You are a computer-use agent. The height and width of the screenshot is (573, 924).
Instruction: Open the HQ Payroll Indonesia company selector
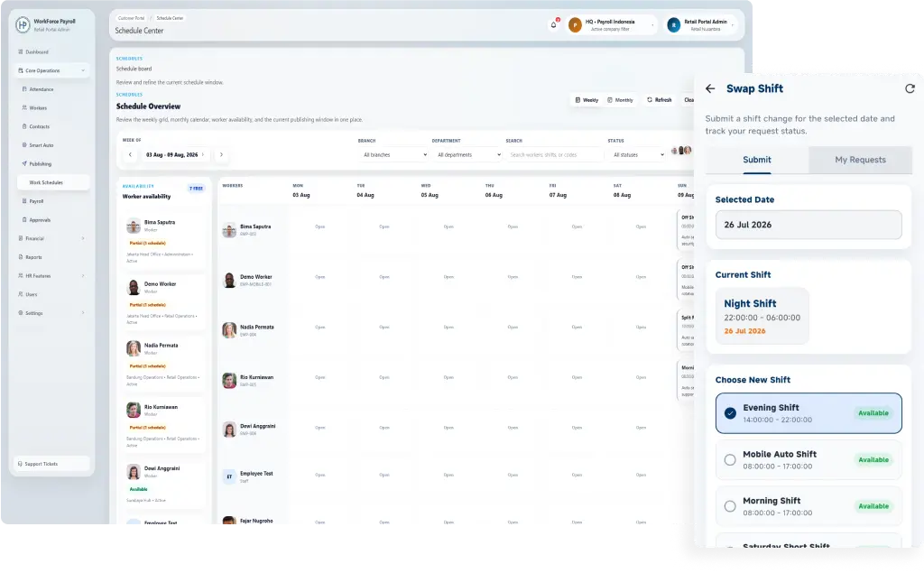point(612,24)
